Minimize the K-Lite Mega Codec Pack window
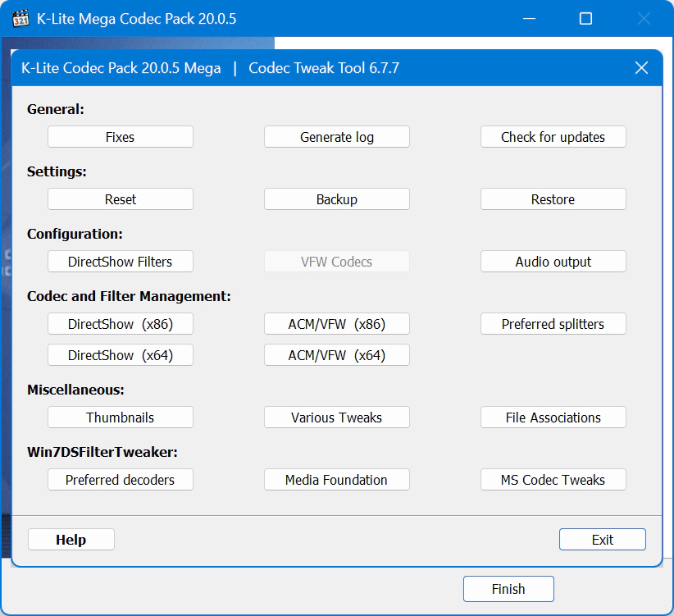 pos(529,19)
